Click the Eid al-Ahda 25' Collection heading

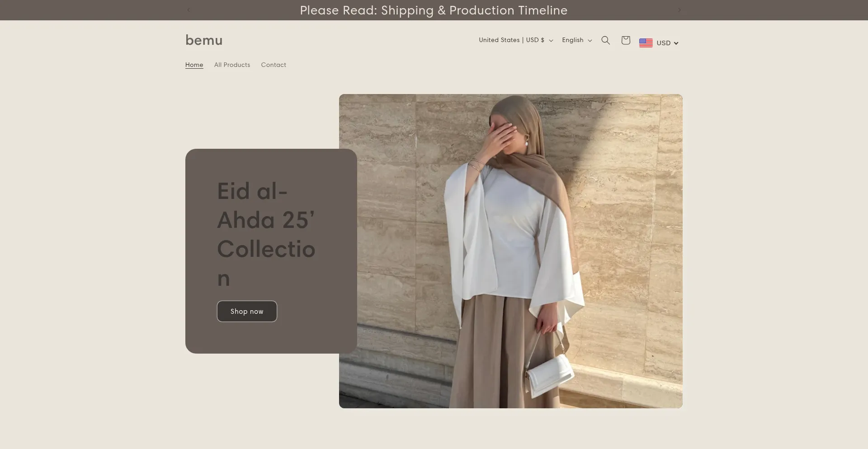coord(266,234)
